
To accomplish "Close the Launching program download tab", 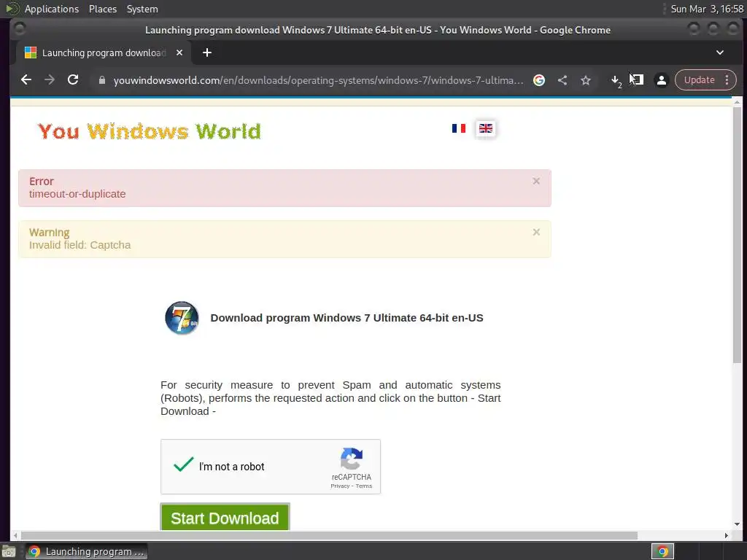I will point(179,52).
